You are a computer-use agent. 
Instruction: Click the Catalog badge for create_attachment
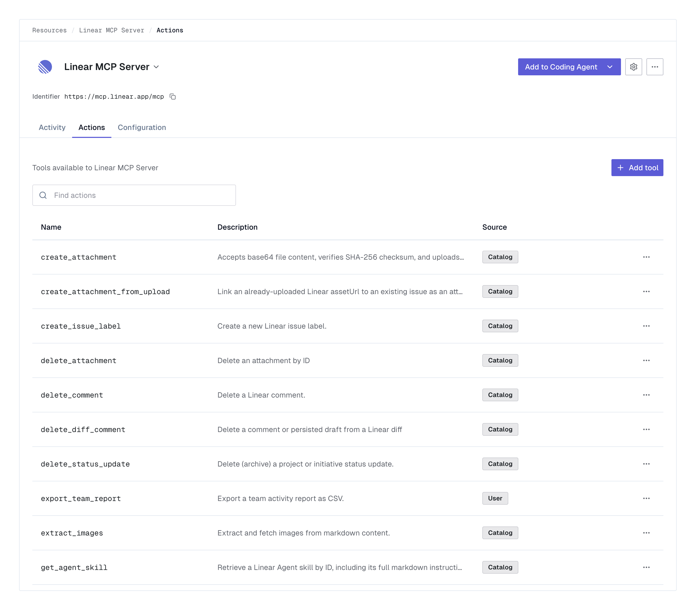[500, 257]
